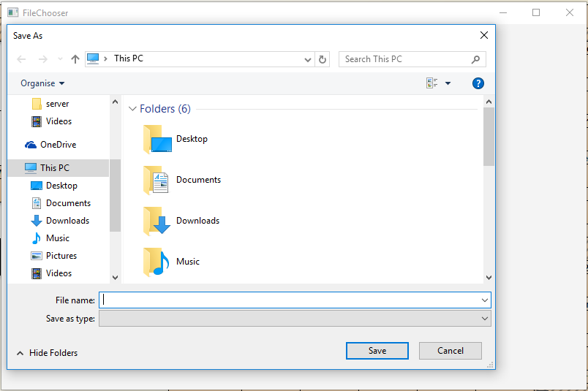
Task: Change your view icon button
Action: click(432, 83)
